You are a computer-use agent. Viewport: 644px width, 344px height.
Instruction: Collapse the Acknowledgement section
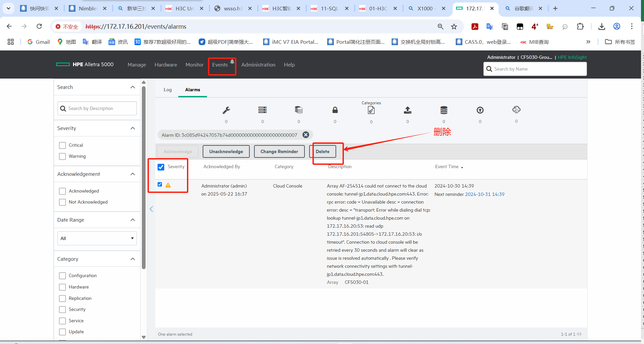click(133, 174)
